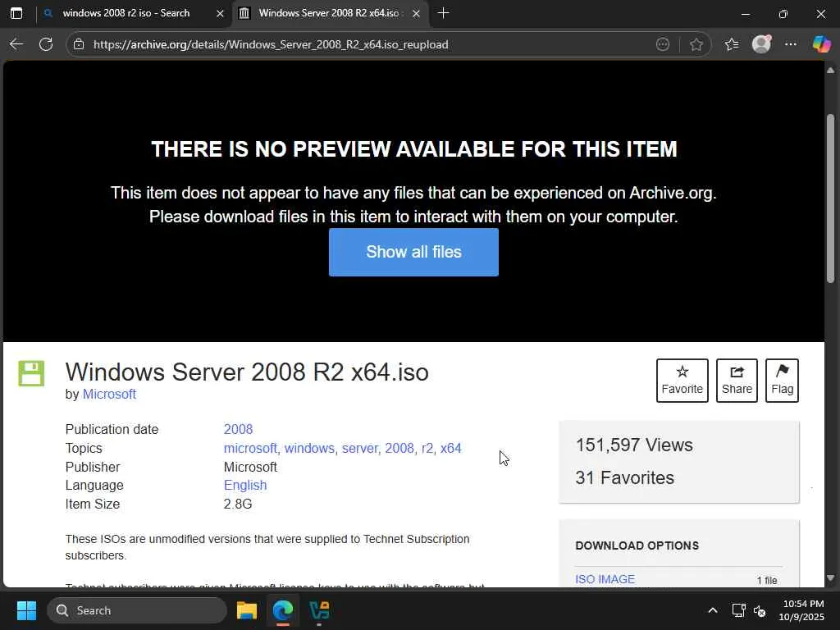The width and height of the screenshot is (840, 630).
Task: Click the page scrollbar thumb
Action: pyautogui.click(x=830, y=199)
